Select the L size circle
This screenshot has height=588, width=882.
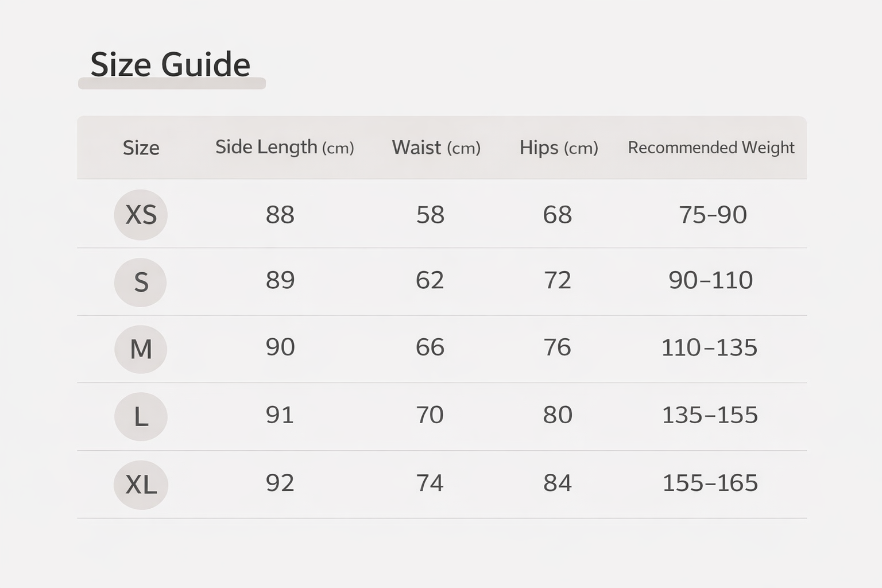tap(141, 416)
